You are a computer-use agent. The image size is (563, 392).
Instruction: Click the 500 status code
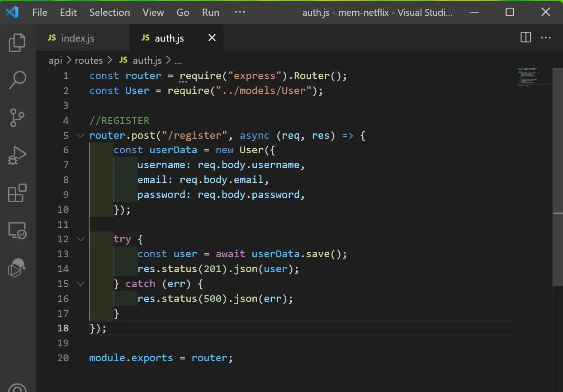coord(213,299)
